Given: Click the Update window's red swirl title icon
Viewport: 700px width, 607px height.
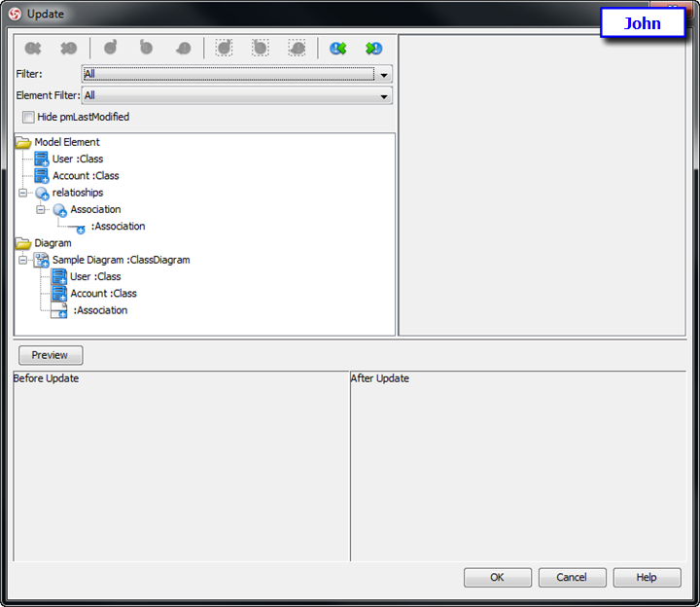Looking at the screenshot, I should point(15,15).
